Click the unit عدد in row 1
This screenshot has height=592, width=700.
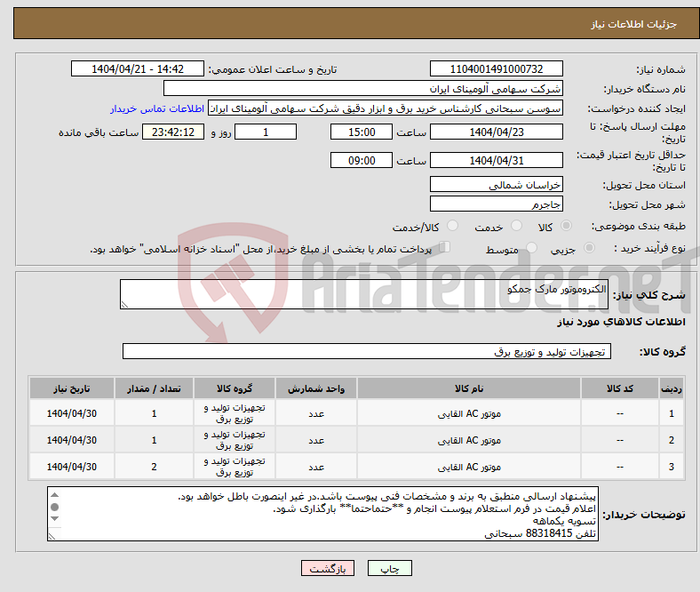click(x=316, y=413)
